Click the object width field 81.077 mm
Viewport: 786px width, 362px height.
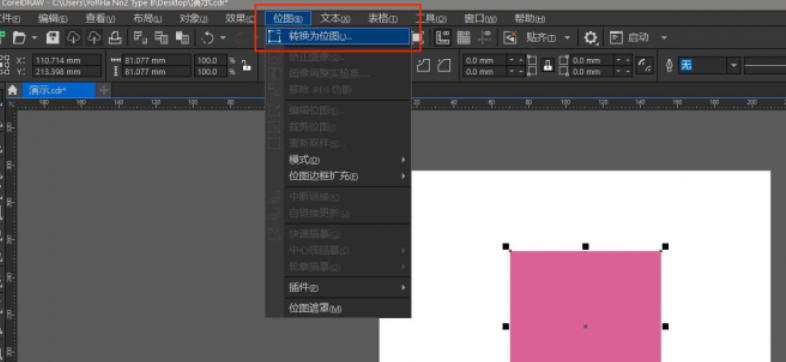157,60
